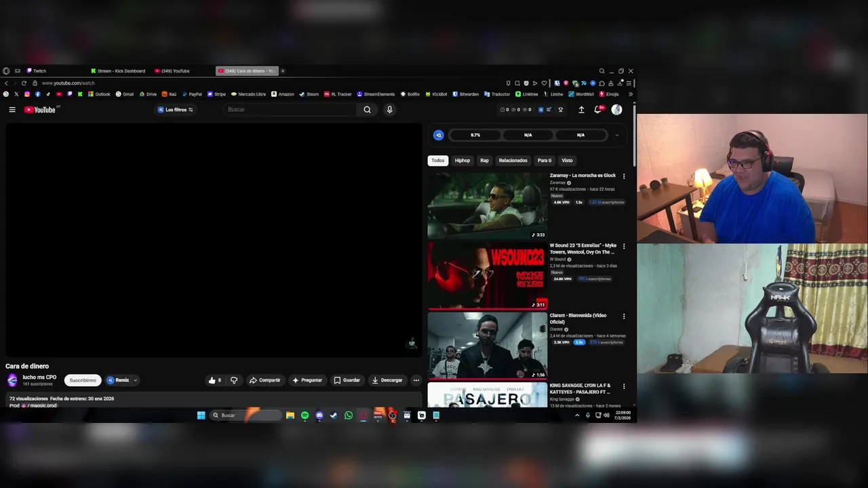Click the Buscar YouTube search field
This screenshot has width=868, height=488.
point(290,110)
